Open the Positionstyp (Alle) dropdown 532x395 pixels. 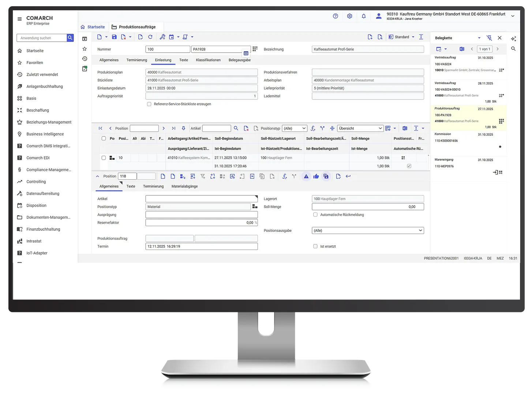[295, 128]
